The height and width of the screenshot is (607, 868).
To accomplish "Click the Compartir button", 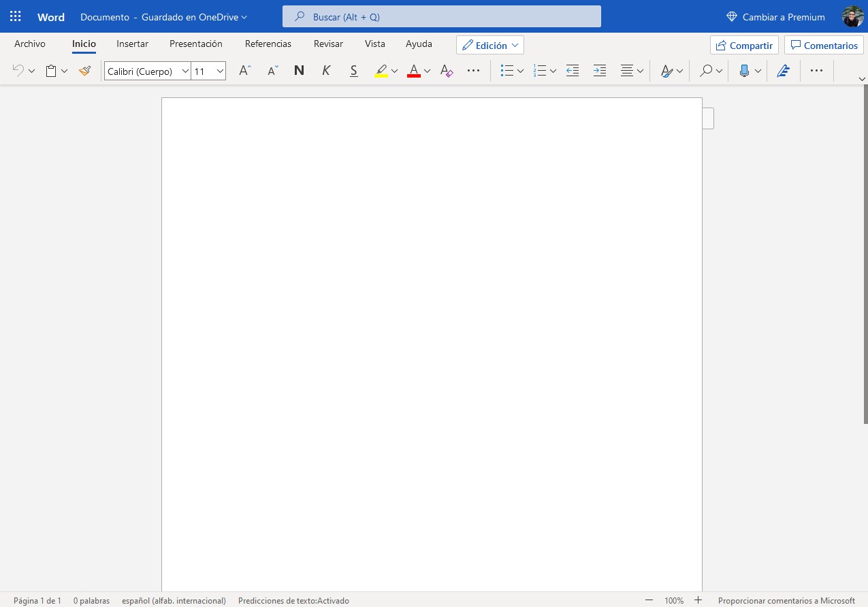I will (743, 45).
